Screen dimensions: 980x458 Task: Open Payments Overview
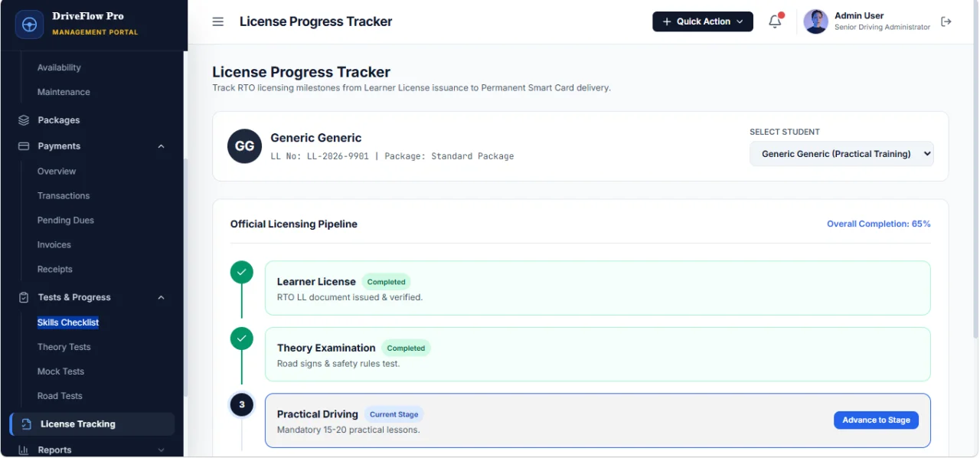[x=57, y=172]
